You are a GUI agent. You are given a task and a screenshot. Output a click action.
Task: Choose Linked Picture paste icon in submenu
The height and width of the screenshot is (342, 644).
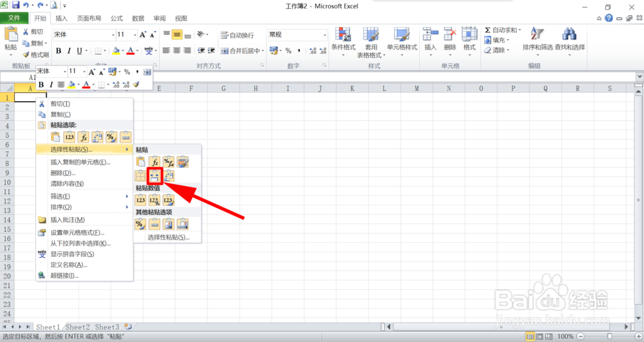(183, 224)
